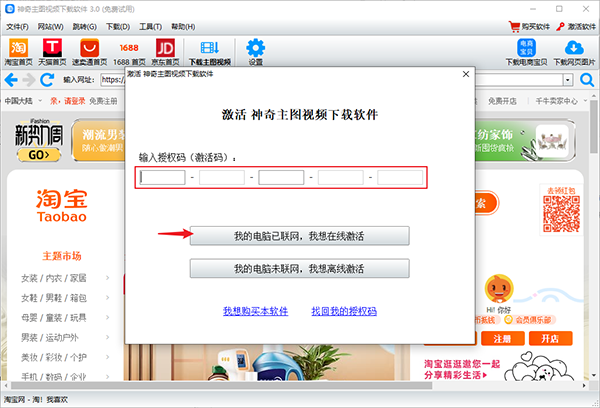
Task: Click the download web page image icon
Action: click(x=574, y=48)
